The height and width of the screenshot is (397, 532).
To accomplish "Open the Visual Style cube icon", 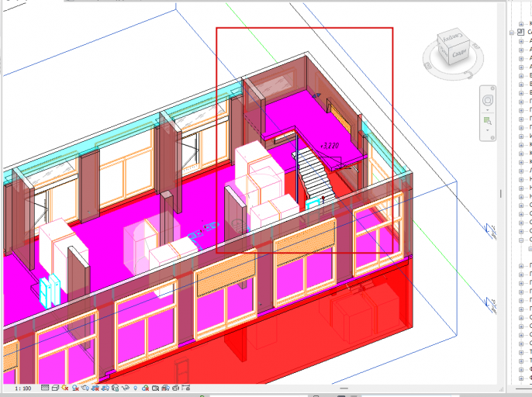I will (x=56, y=388).
